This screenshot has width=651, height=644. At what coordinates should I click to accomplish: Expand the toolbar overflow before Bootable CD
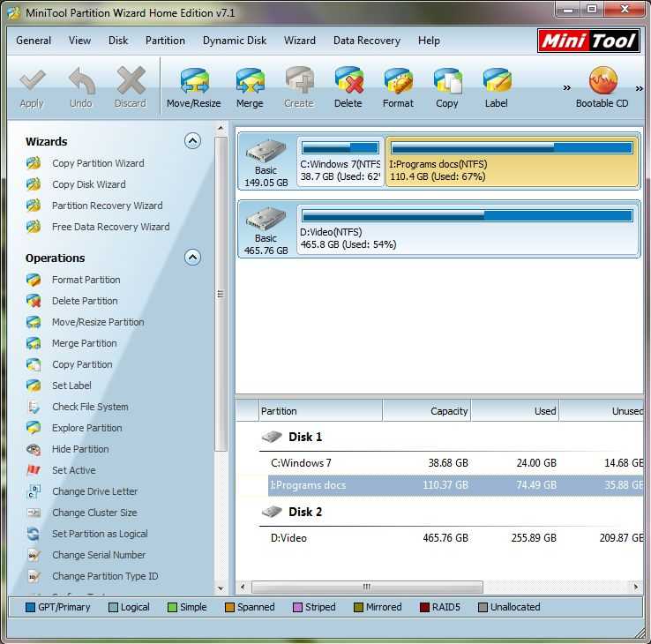click(566, 87)
